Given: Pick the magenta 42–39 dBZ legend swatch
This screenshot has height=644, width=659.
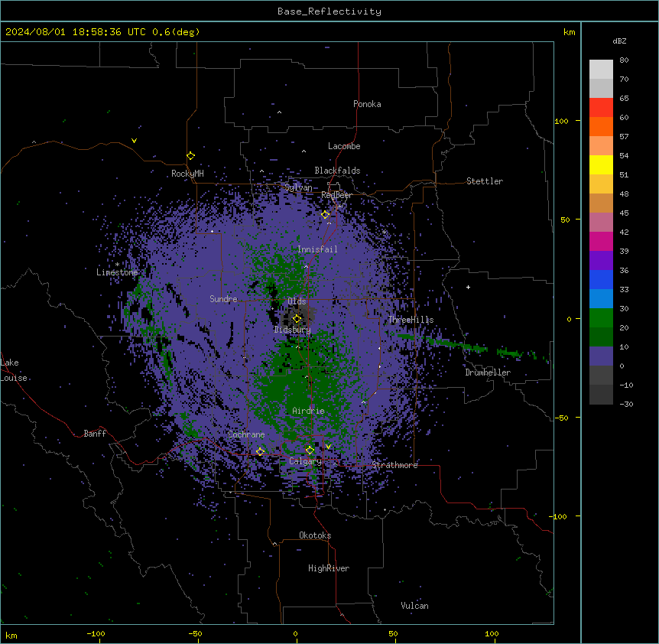Looking at the screenshot, I should point(601,241).
